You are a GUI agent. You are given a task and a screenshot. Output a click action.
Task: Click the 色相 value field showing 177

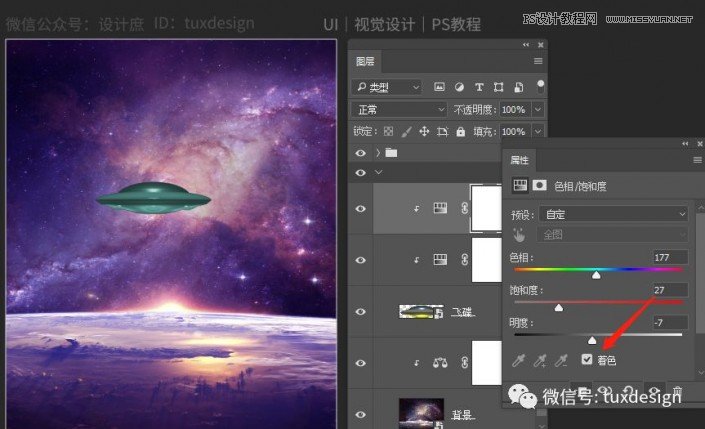click(x=670, y=257)
